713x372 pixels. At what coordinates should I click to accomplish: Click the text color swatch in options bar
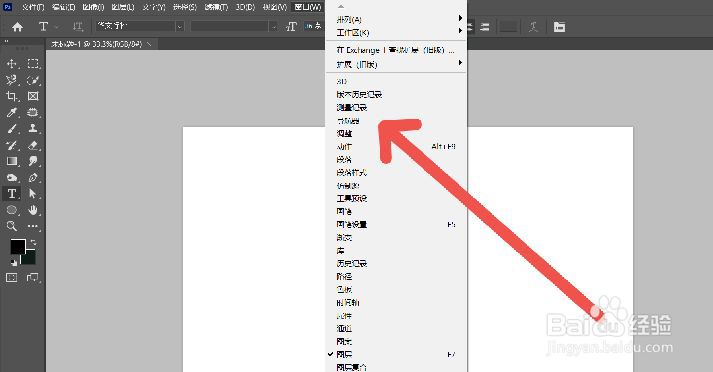(508, 27)
